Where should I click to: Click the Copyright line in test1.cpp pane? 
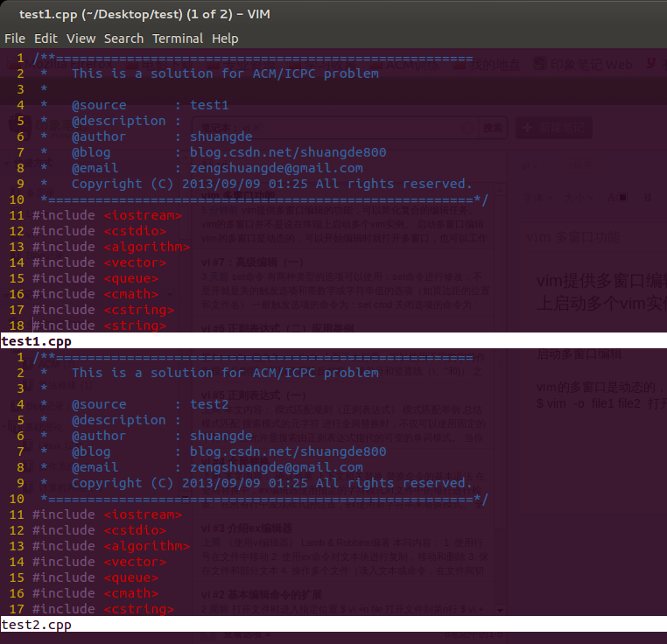272,184
